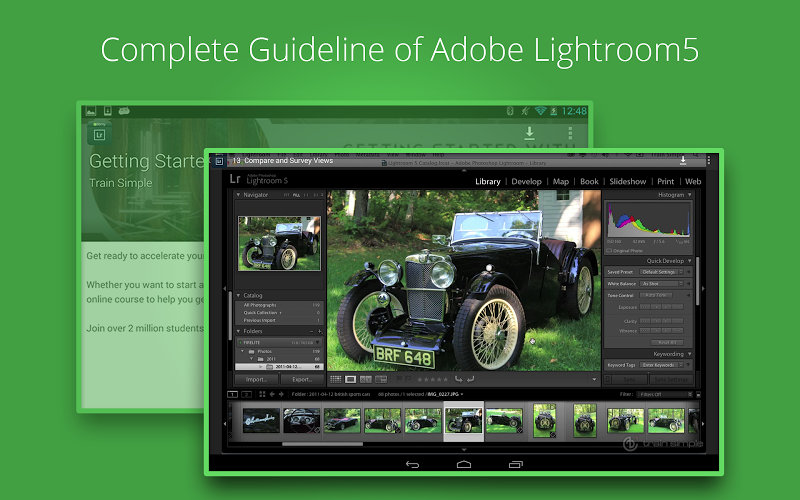Adjust Vibrance using its stepper buttons
The image size is (800, 500).
pyautogui.click(x=662, y=331)
